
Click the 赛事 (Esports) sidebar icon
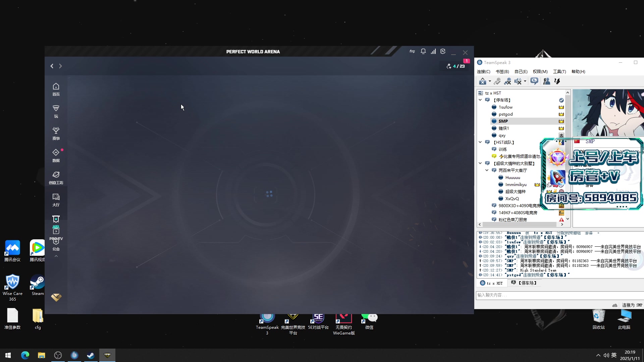[56, 133]
